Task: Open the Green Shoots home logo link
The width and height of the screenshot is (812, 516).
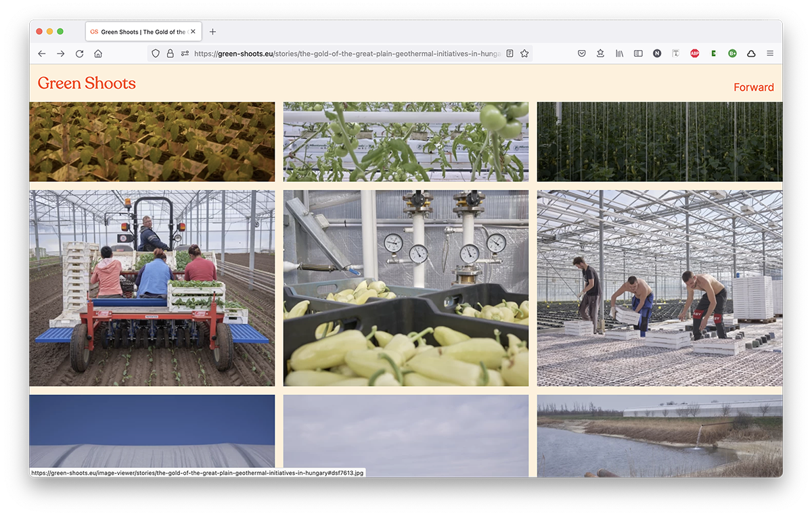Action: click(87, 83)
